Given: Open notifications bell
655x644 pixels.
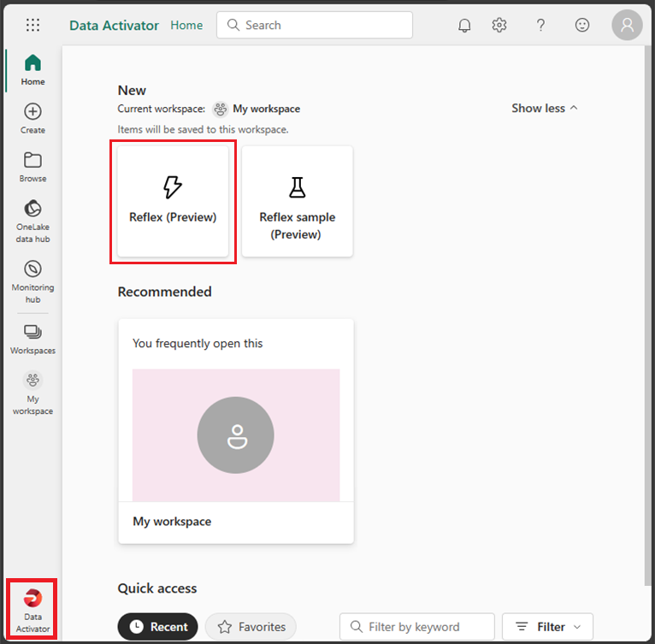Looking at the screenshot, I should [x=464, y=25].
